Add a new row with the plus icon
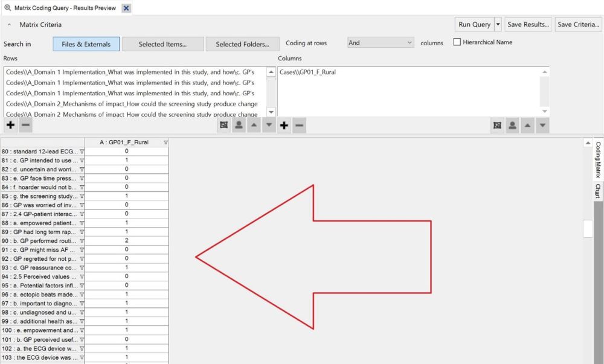The image size is (604, 364). pos(11,125)
